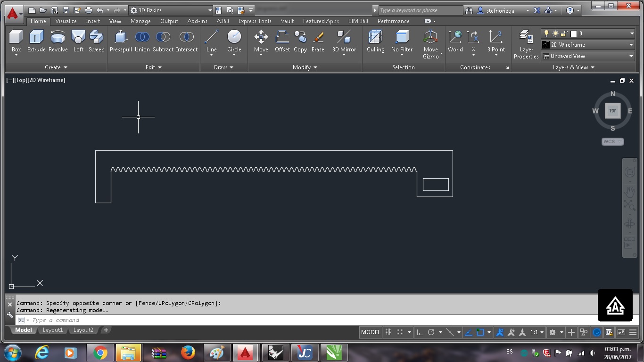Select the Offset tool
Image resolution: width=644 pixels, height=362 pixels.
click(x=282, y=41)
